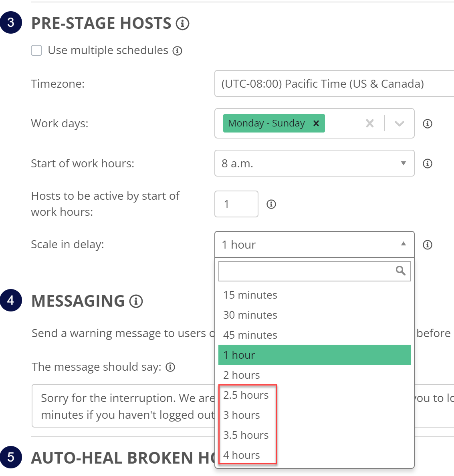Expand the Work days dropdown chevron

tap(399, 123)
